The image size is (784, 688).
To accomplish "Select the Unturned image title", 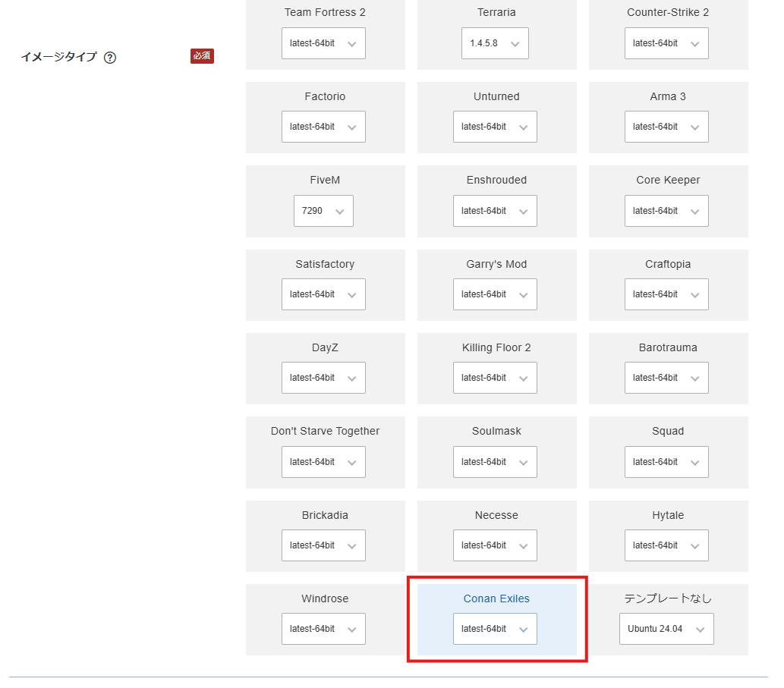I will point(496,96).
